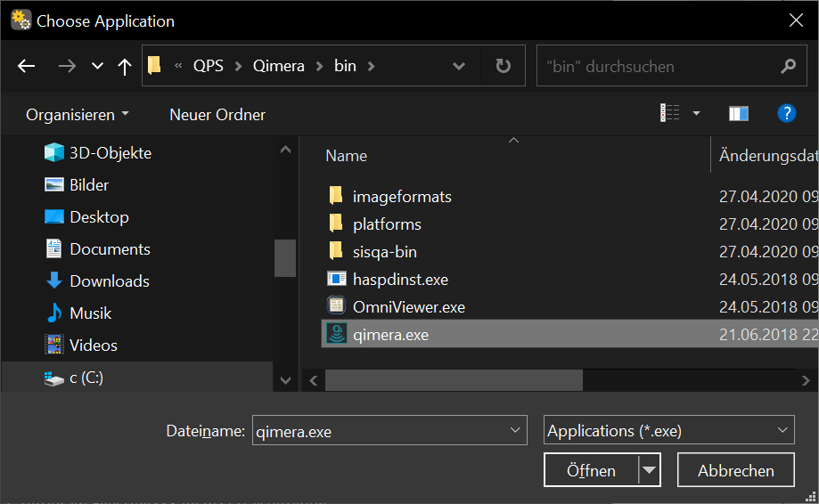The height and width of the screenshot is (504, 819).
Task: Click the haspdinst.exe file icon
Action: 336,279
